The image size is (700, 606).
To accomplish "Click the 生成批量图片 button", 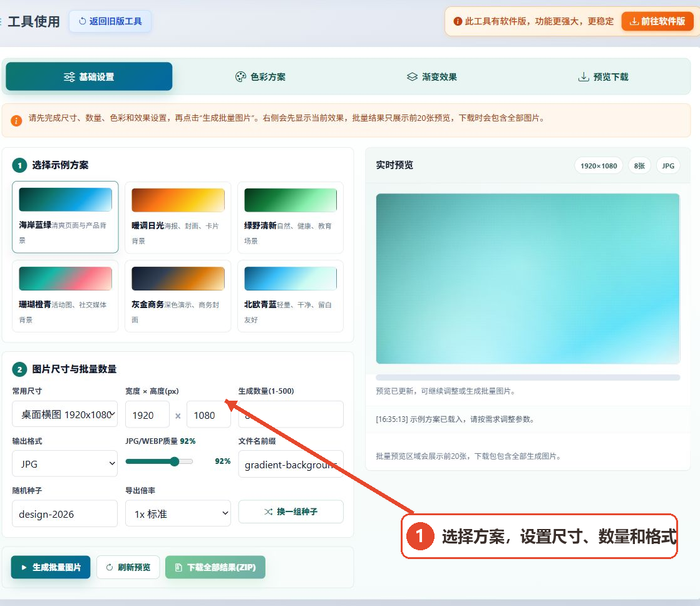I will (x=51, y=567).
